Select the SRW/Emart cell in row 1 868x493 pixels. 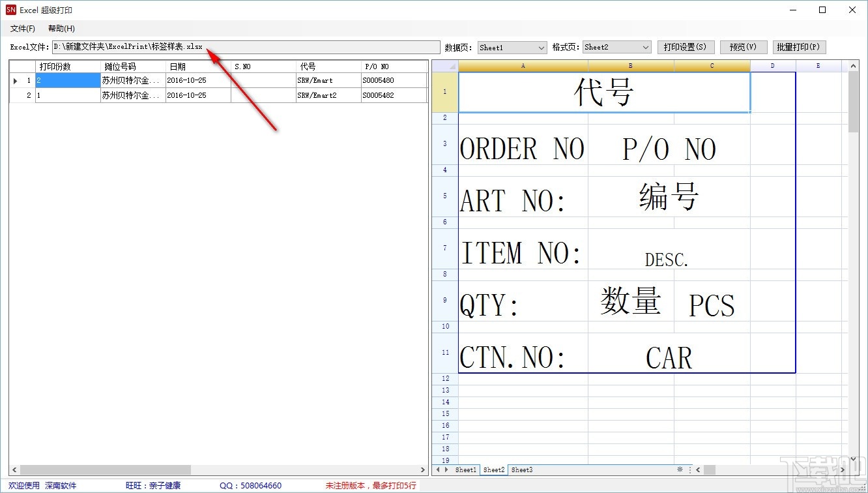coord(328,80)
